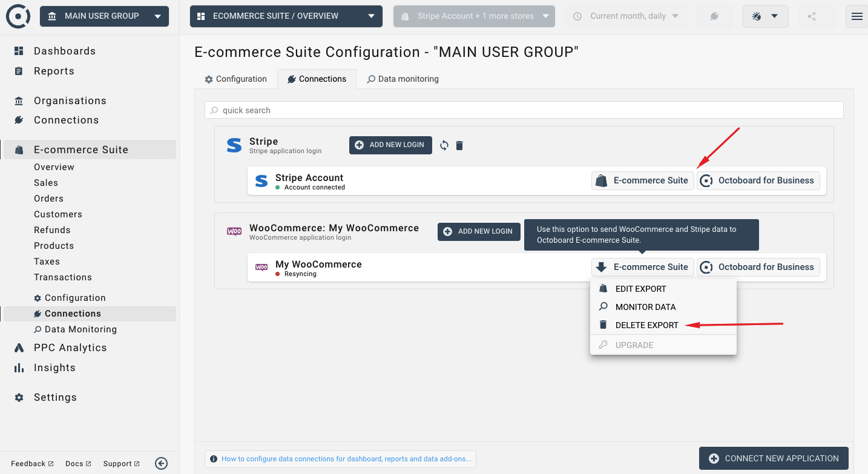Click the Octoboard logo icon
868x474 pixels.
click(18, 16)
